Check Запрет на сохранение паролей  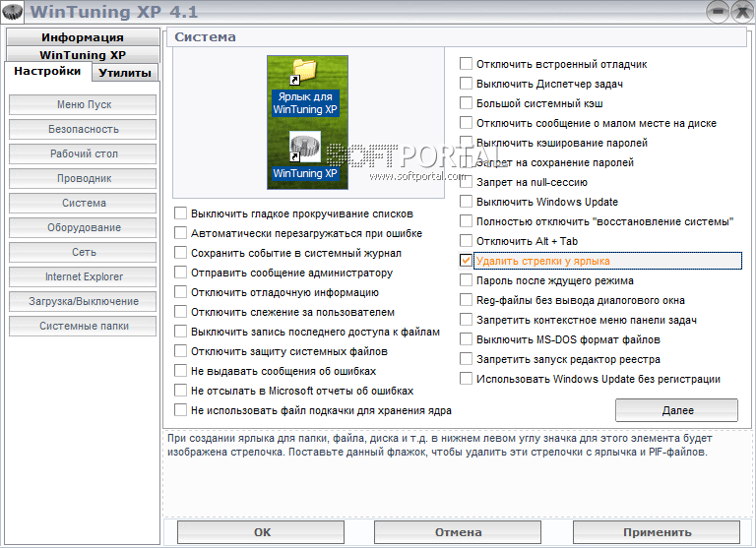[466, 162]
